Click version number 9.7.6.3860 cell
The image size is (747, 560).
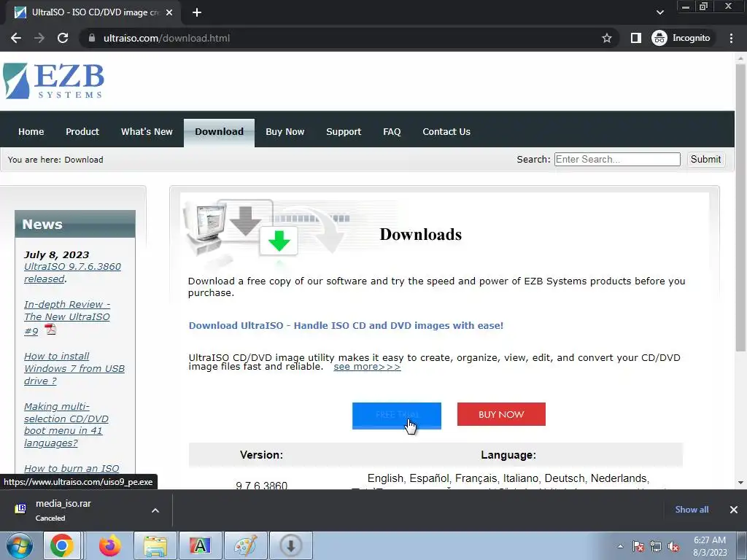tap(262, 485)
